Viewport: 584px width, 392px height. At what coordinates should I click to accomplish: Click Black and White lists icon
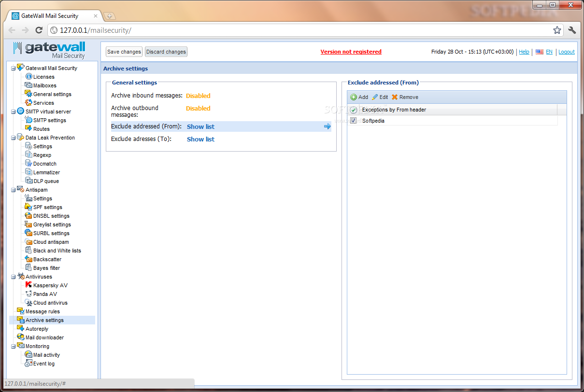(29, 251)
